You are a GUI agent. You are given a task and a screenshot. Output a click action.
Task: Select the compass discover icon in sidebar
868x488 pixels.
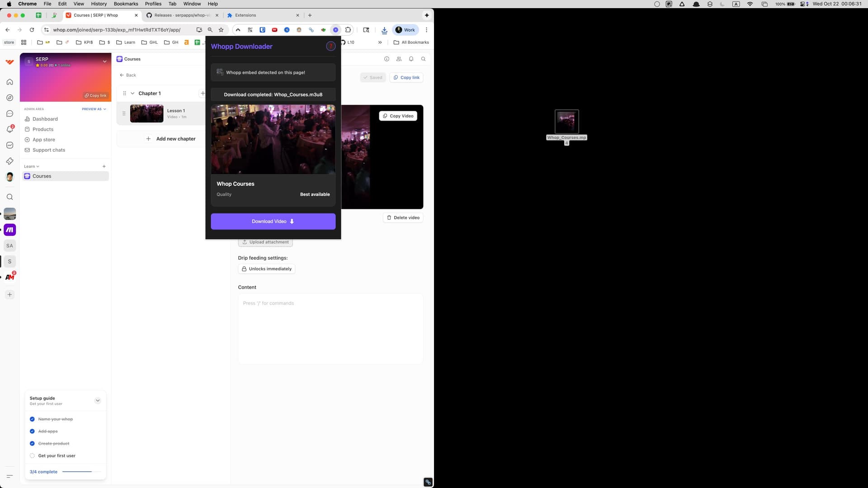point(9,98)
